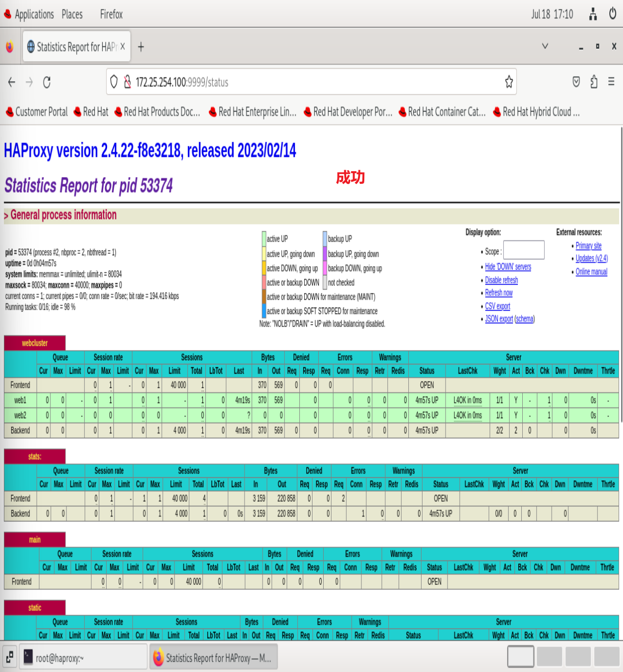The width and height of the screenshot is (623, 672).
Task: Click JSON export link
Action: coord(499,318)
